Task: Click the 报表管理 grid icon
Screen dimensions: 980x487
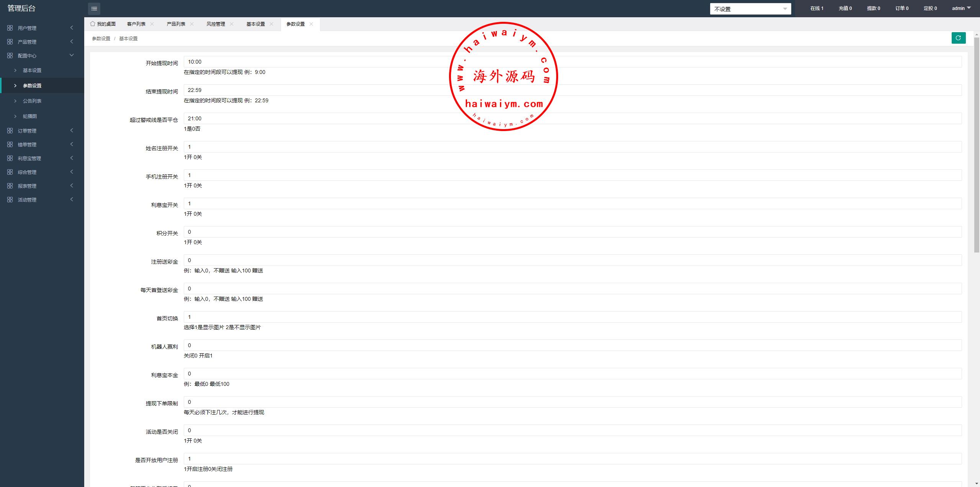Action: coord(10,186)
